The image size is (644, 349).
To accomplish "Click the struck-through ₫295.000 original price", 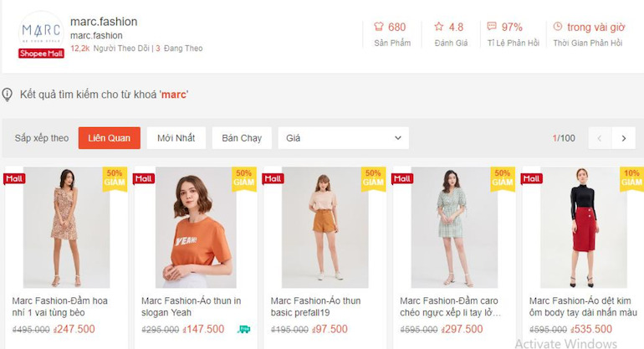I will pos(161,330).
